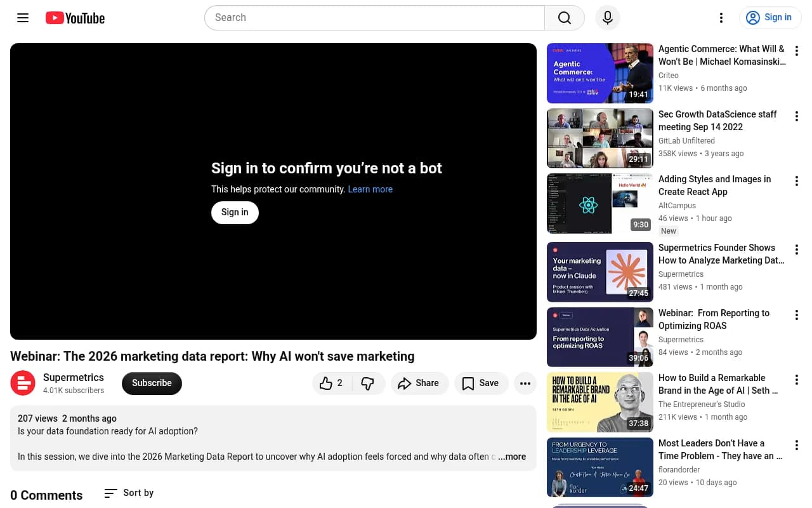Subscribe to Supermetrics channel

click(152, 383)
